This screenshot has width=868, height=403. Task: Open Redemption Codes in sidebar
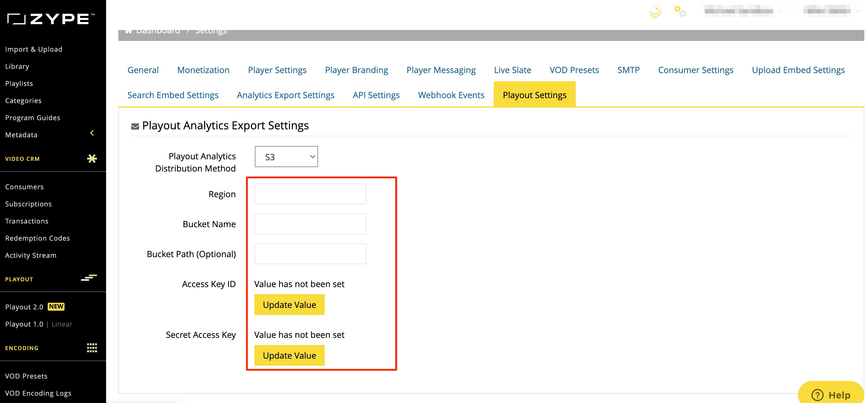37,238
